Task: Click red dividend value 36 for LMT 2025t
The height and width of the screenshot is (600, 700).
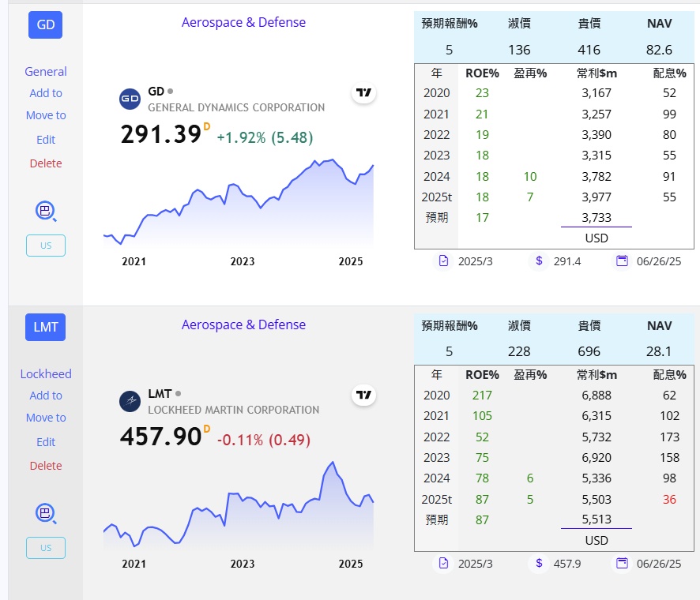Action: [669, 499]
